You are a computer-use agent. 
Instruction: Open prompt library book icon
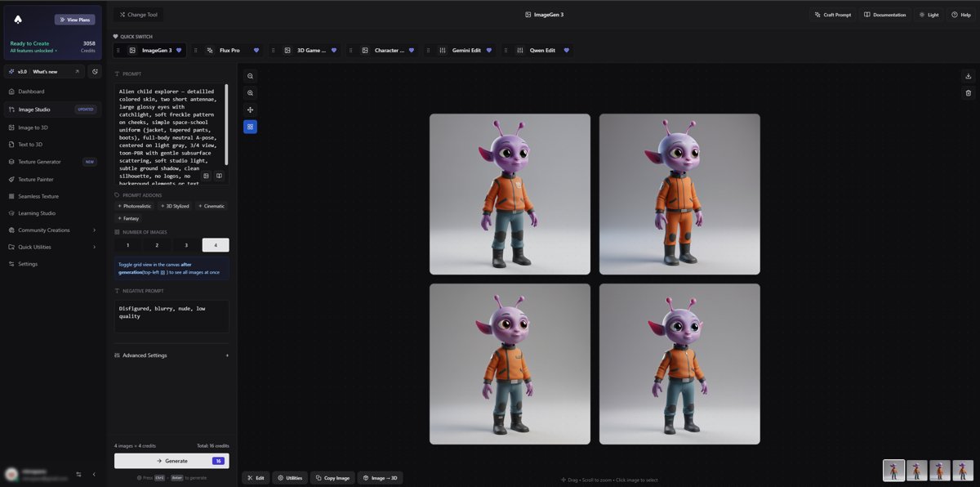(219, 176)
